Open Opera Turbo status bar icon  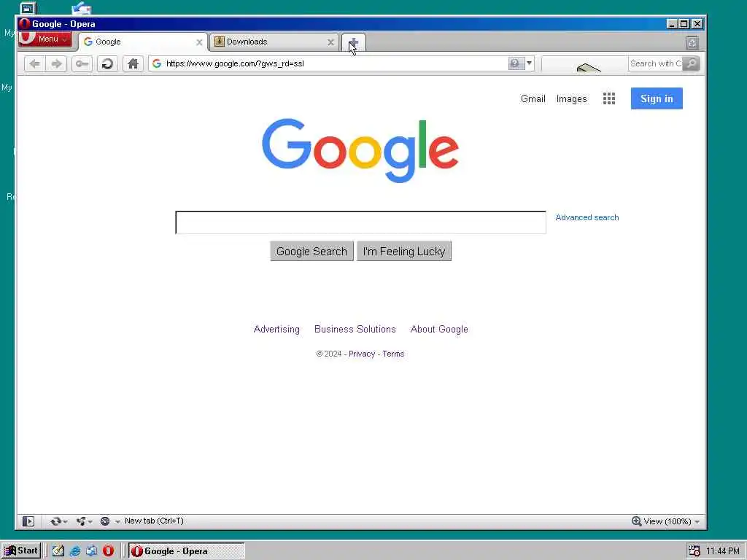pyautogui.click(x=105, y=521)
